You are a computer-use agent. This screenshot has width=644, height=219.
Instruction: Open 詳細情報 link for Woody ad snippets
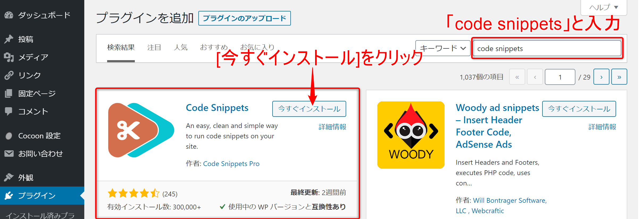pyautogui.click(x=602, y=127)
